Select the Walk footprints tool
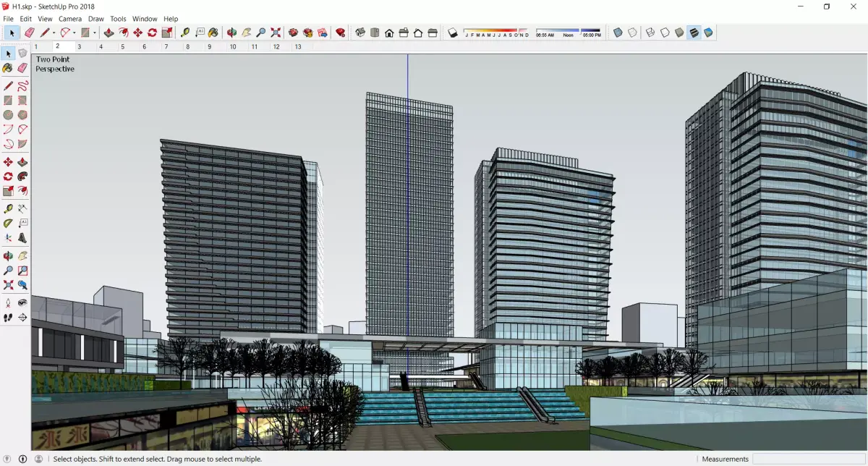The width and height of the screenshot is (868, 466). click(x=8, y=317)
